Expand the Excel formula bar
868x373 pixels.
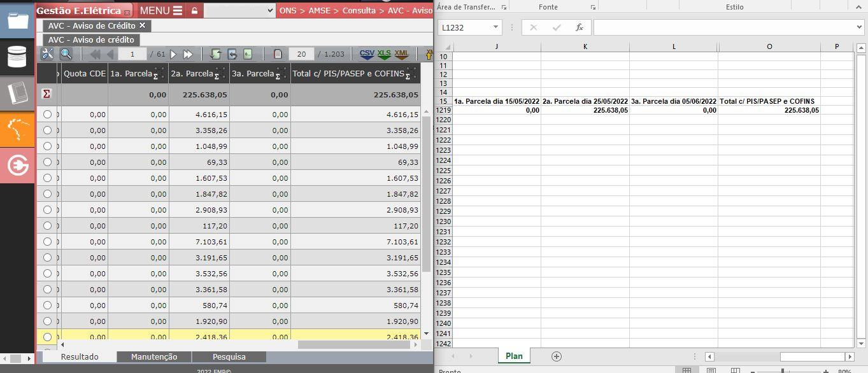(859, 27)
